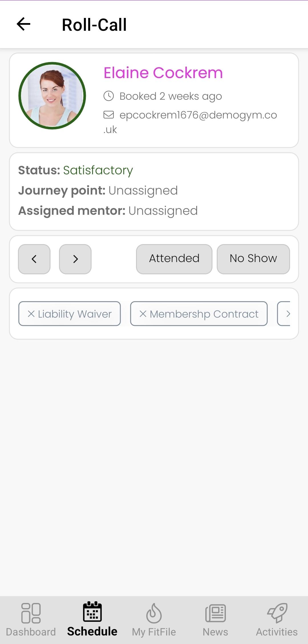Expand more documents with right arrow chip
The height and width of the screenshot is (644, 308).
tap(285, 314)
